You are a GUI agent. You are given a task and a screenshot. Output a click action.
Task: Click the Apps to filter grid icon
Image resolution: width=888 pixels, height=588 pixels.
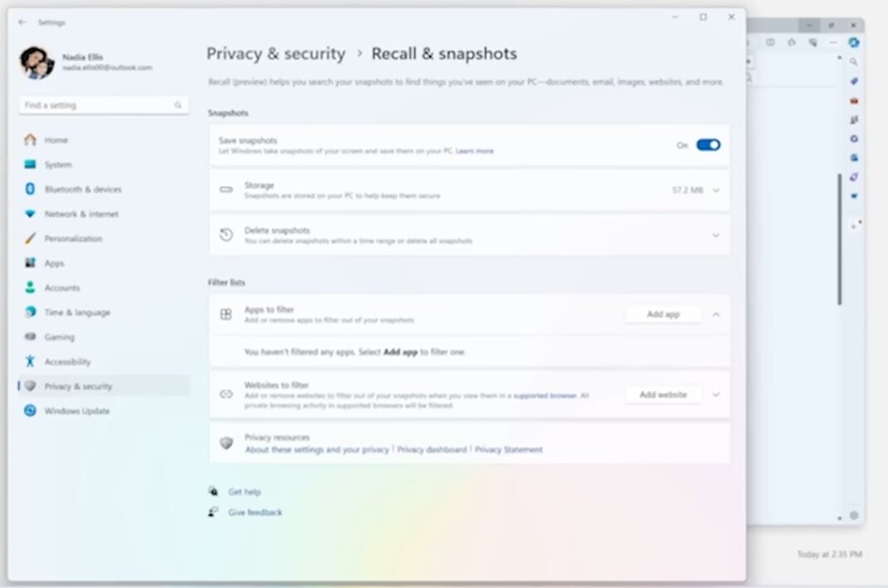tap(224, 315)
